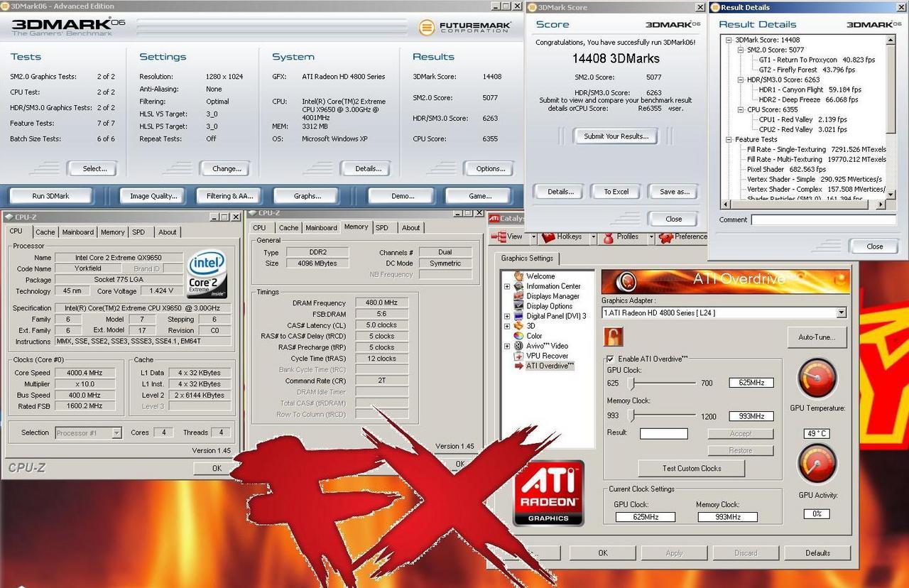Collapse the HDR/SM3.0 Score node
This screenshot has height=588, width=909.
pyautogui.click(x=741, y=80)
